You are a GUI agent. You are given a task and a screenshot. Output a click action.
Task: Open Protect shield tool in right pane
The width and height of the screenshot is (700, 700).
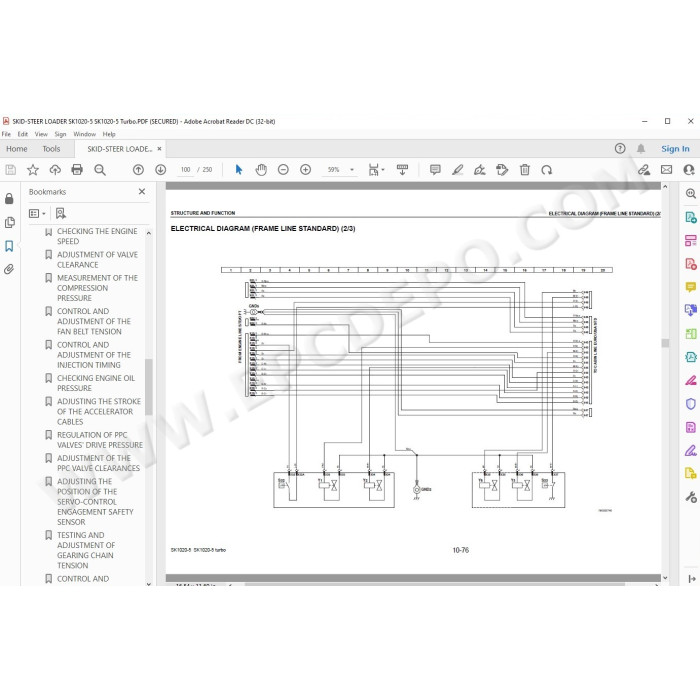point(691,404)
